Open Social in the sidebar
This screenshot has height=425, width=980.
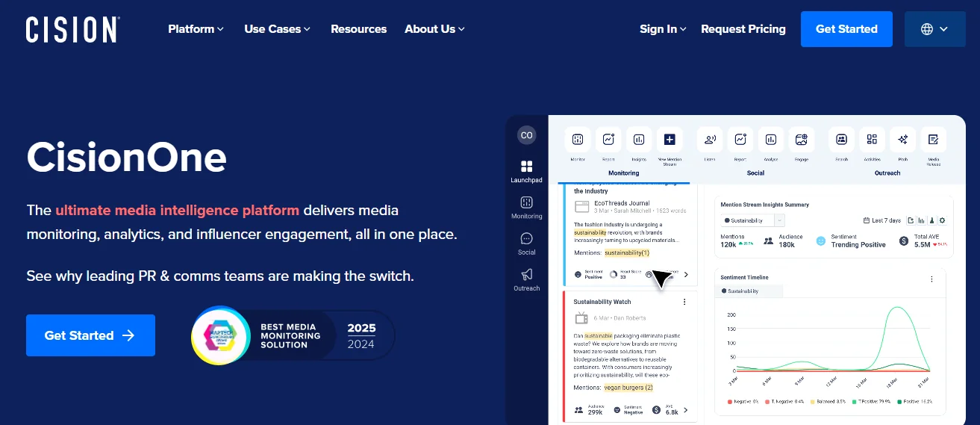pos(526,243)
